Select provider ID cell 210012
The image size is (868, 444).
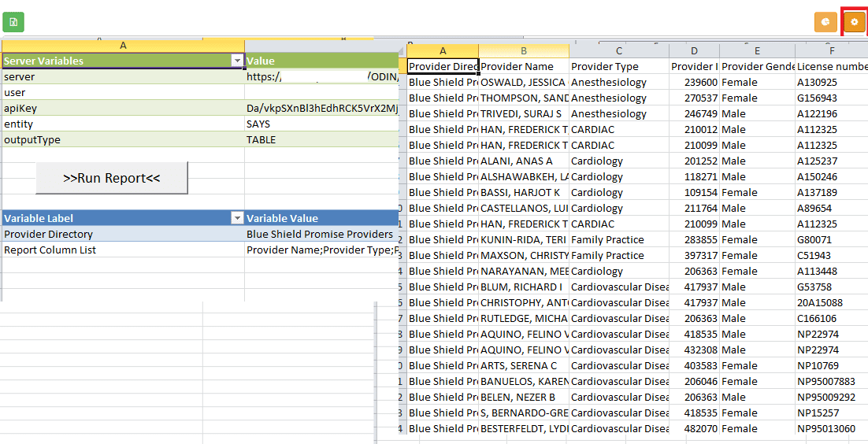694,130
